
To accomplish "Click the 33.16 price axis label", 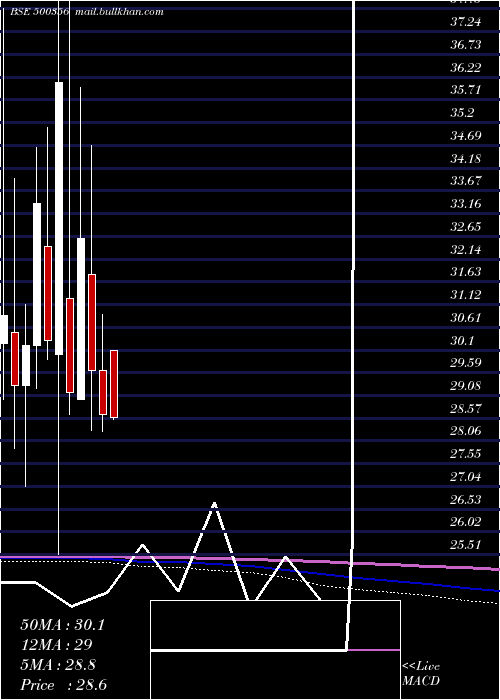I will (x=466, y=204).
